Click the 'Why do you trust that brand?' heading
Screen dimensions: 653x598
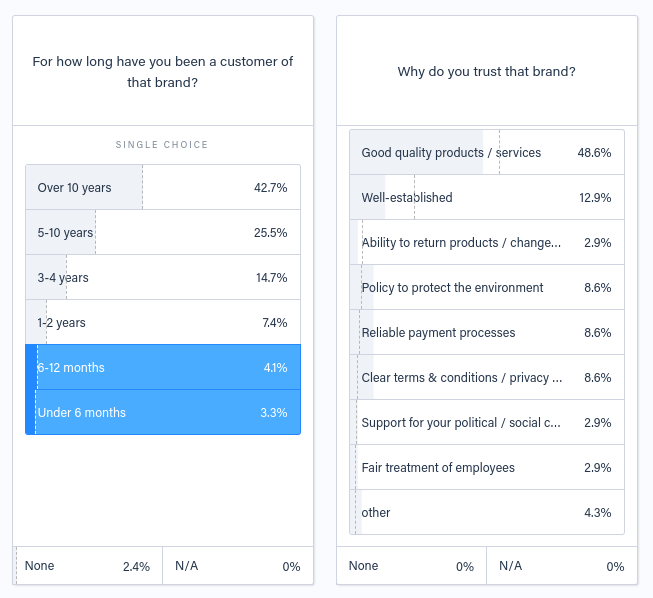(x=486, y=72)
